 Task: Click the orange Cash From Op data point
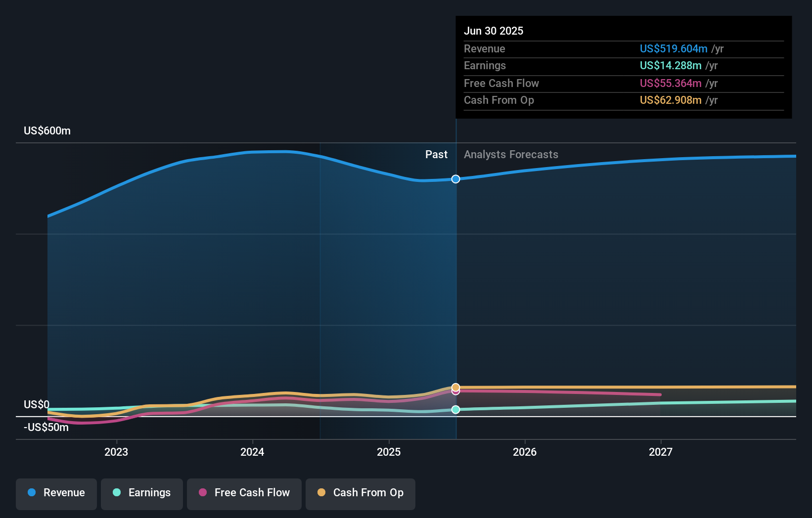pyautogui.click(x=456, y=387)
